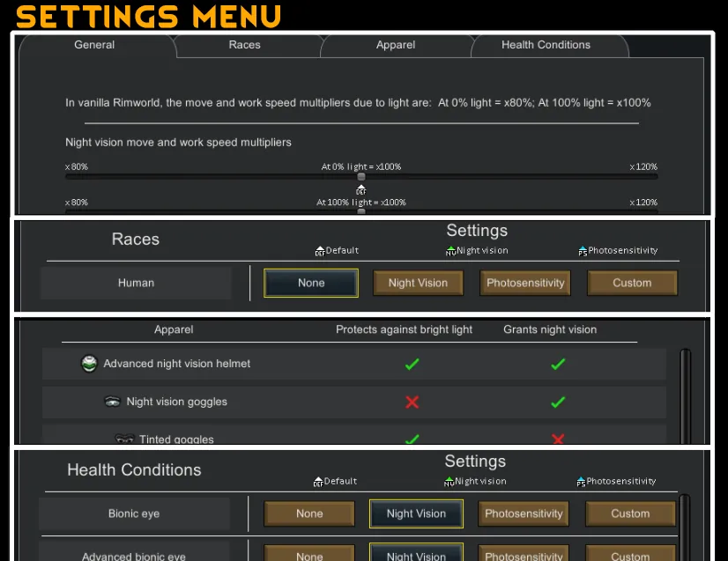Click the Tinted goggles icon
The image size is (728, 561).
tap(124, 439)
